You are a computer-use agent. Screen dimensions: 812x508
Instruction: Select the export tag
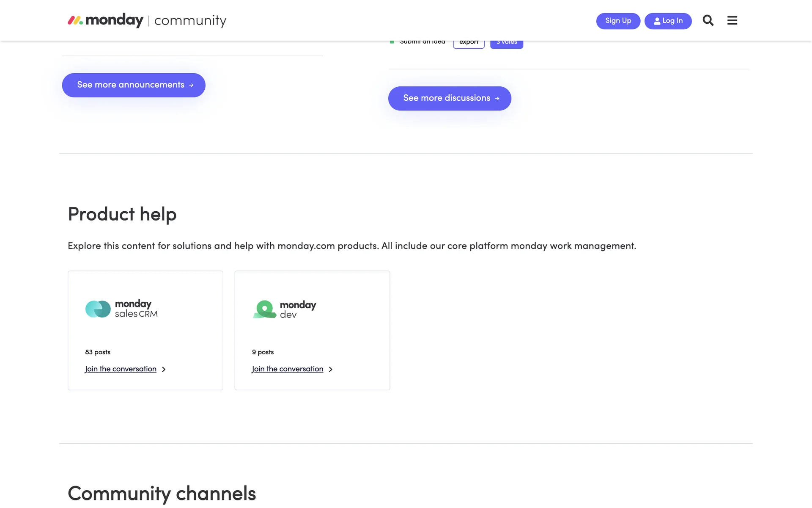click(x=469, y=44)
